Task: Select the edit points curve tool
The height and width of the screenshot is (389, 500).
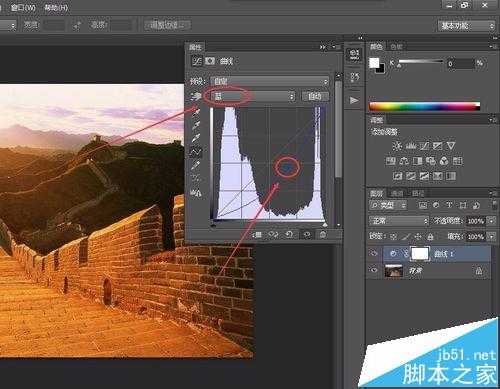Action: (x=196, y=152)
